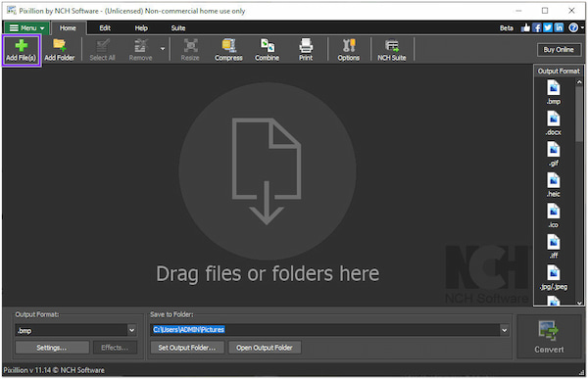Viewport: 588px width, 379px height.
Task: Click the blue help question mark icon
Action: [x=573, y=27]
